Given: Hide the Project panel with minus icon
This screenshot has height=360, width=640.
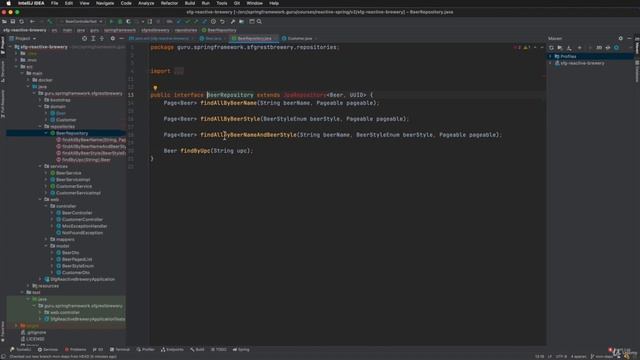Looking at the screenshot, I should tap(122, 38).
